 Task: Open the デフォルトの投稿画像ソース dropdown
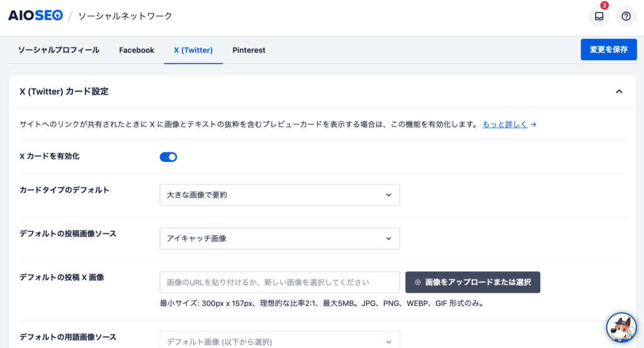[x=280, y=239]
